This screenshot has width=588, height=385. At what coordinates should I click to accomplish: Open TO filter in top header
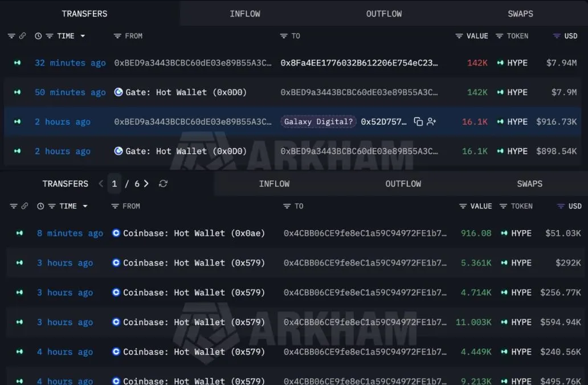[x=284, y=36]
